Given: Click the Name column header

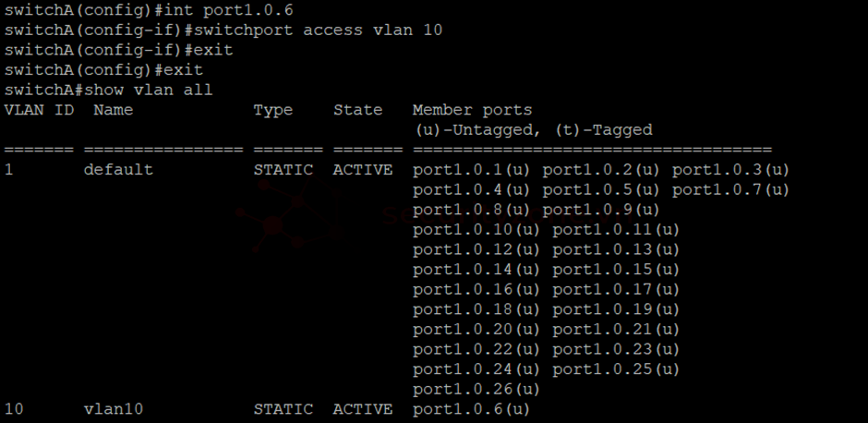Looking at the screenshot, I should pos(114,110).
